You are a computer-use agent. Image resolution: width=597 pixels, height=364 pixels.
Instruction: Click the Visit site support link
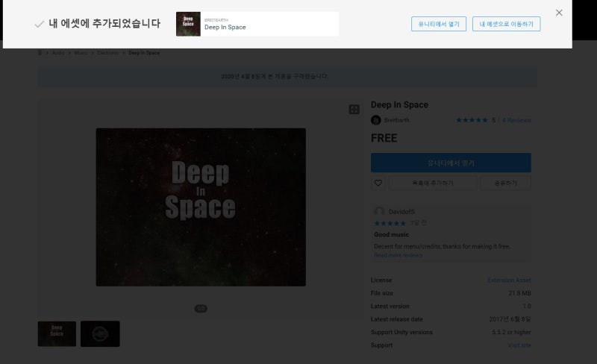[x=519, y=345]
